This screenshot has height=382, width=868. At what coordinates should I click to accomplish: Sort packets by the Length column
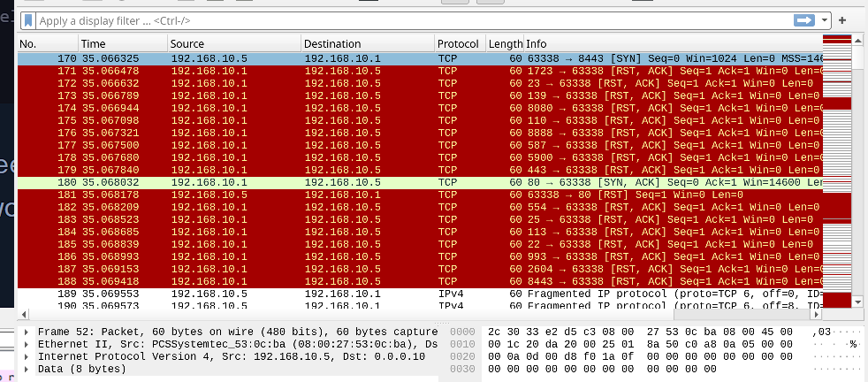pyautogui.click(x=505, y=43)
